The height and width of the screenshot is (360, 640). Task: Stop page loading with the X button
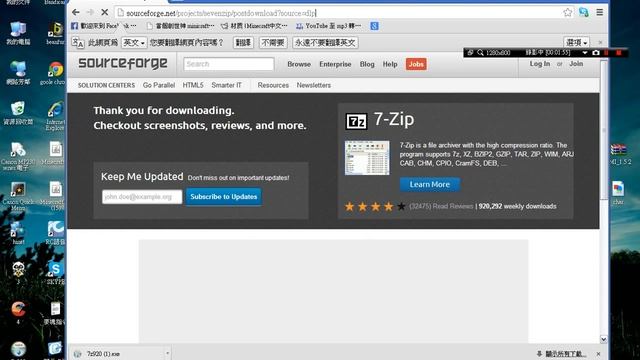tap(104, 12)
